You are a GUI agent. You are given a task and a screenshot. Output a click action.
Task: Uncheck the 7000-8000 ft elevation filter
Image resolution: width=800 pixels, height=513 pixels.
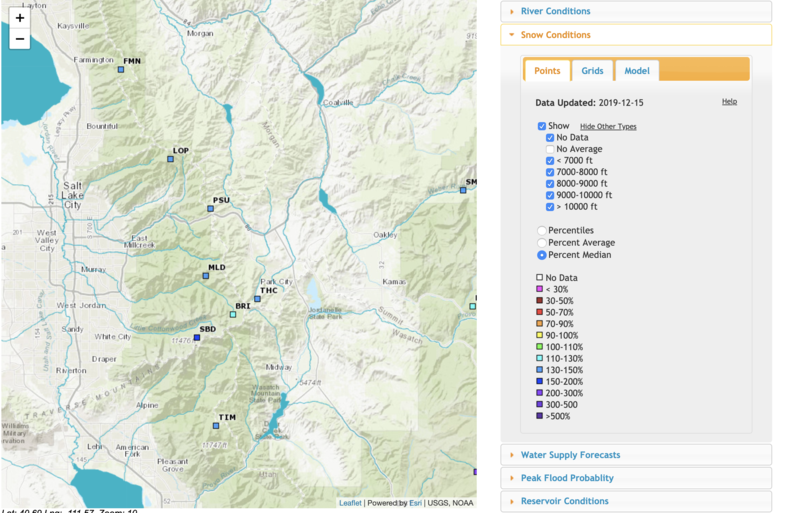pyautogui.click(x=550, y=172)
